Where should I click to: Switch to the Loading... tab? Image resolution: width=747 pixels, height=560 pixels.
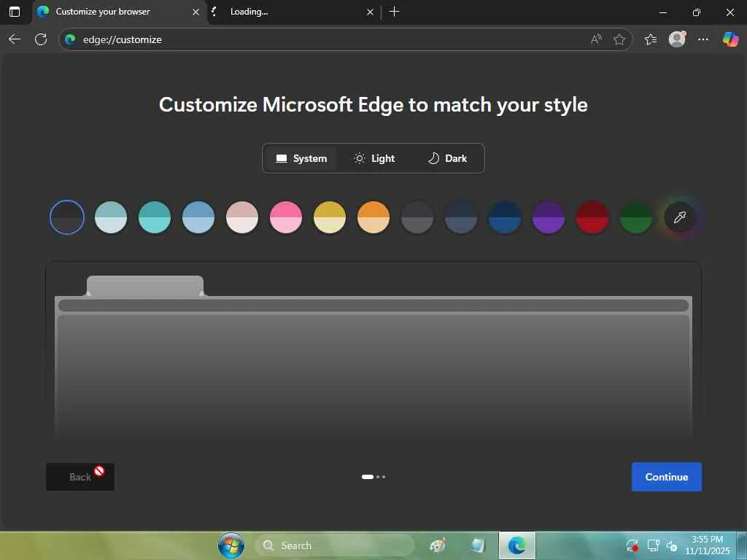[294, 12]
